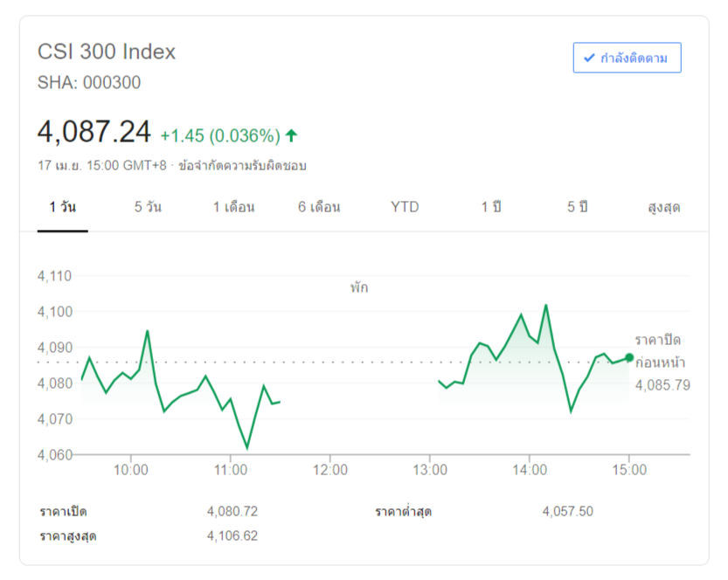Click the chart's highest peak after 14:00
728x580 pixels.
546,306
